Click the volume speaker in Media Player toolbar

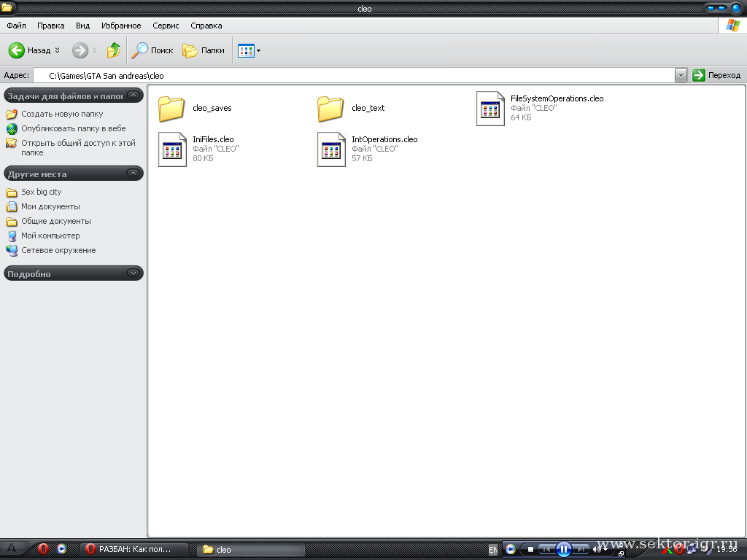tap(595, 550)
